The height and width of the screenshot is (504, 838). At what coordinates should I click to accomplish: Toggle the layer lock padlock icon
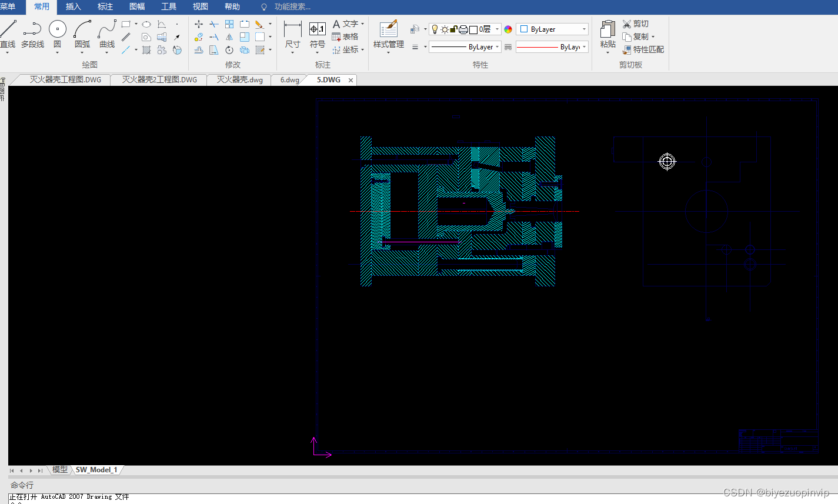point(453,29)
